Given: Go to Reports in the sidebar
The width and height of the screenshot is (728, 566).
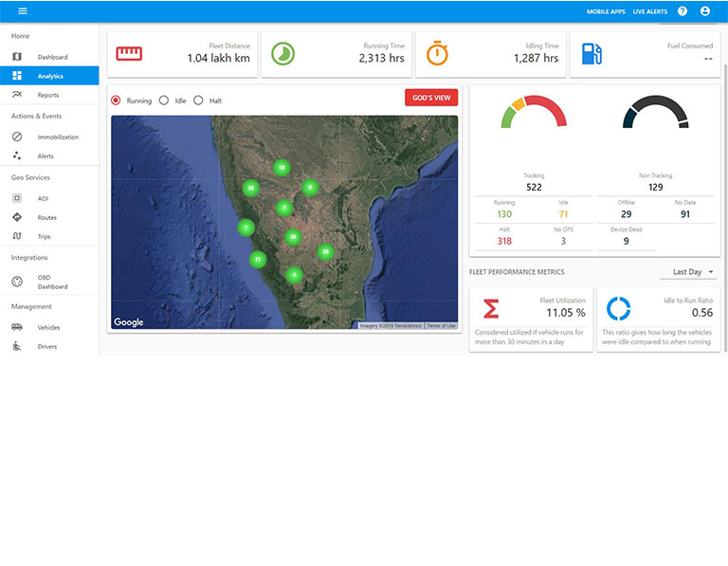Looking at the screenshot, I should click(x=48, y=95).
